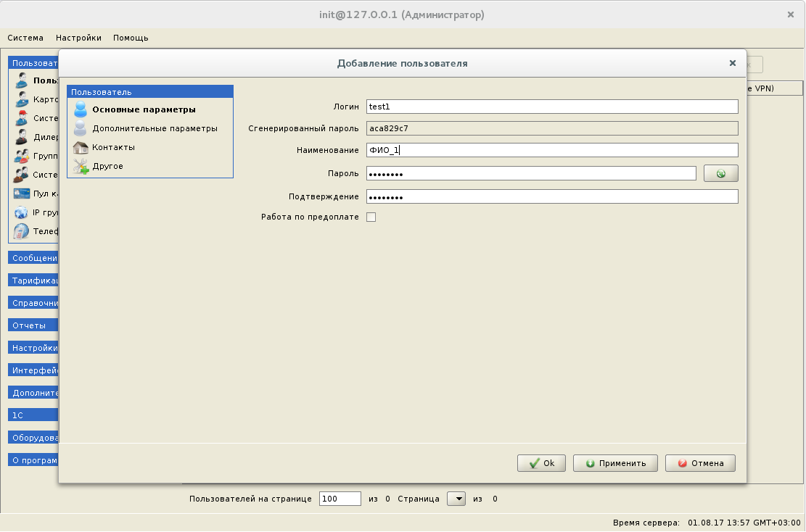Click the Пользовател sidebar section header
Screen dimensions: 806x532
click(x=33, y=63)
